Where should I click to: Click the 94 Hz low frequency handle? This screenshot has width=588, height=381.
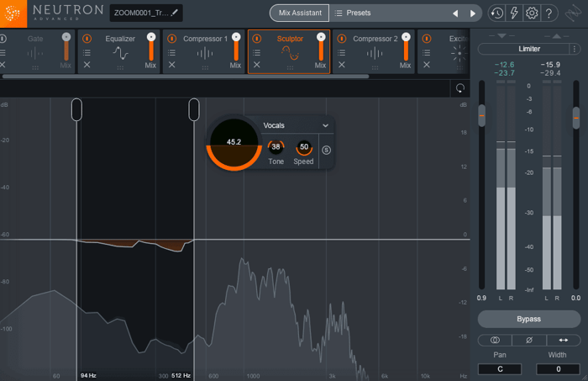click(x=76, y=109)
